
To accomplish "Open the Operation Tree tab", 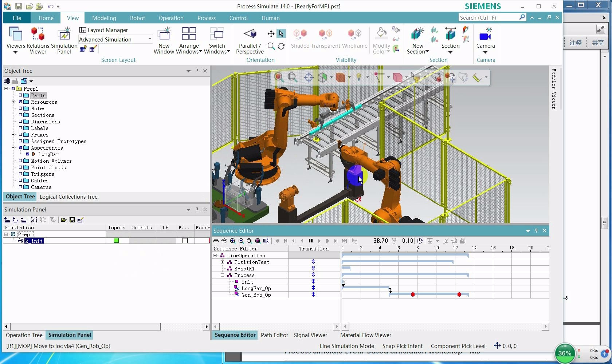I will (x=24, y=335).
